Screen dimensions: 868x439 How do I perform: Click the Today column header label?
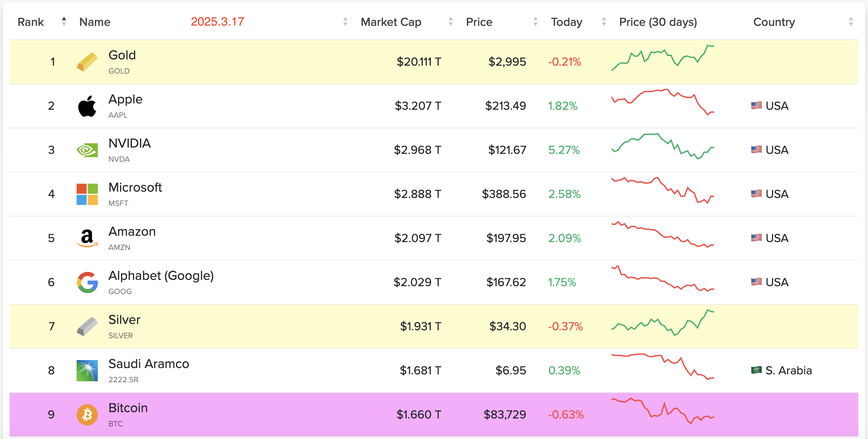566,22
